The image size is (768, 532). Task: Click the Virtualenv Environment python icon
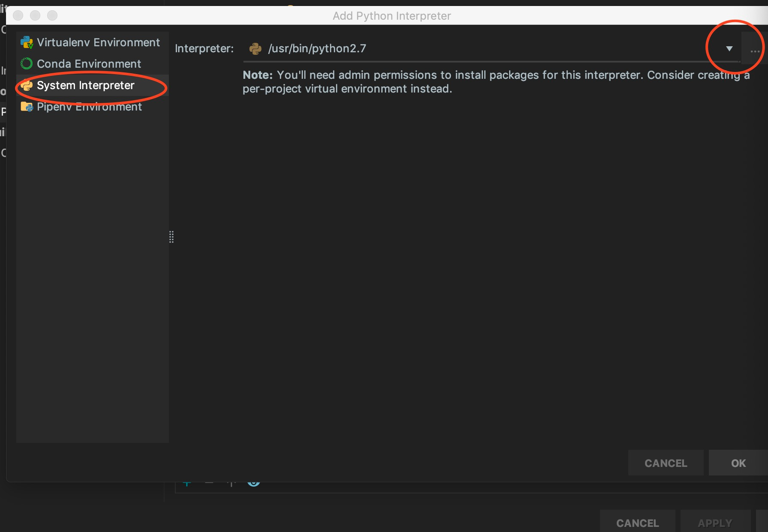point(26,42)
